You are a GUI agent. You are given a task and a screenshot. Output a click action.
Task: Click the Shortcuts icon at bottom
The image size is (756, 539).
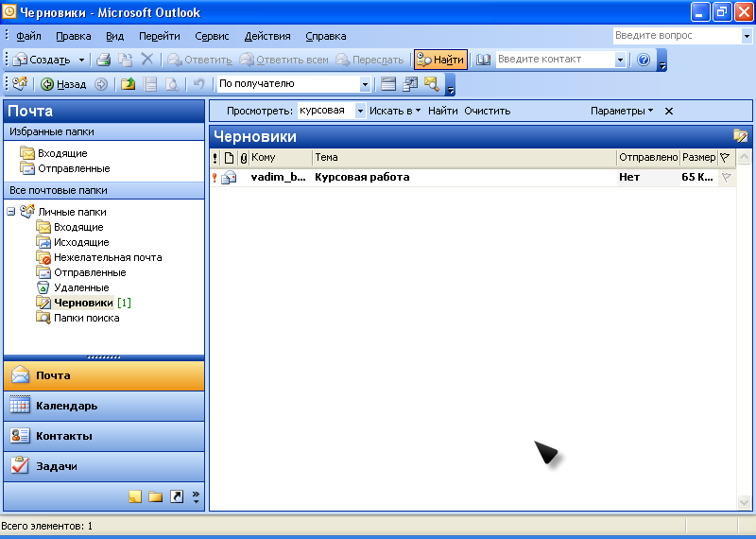(x=177, y=496)
